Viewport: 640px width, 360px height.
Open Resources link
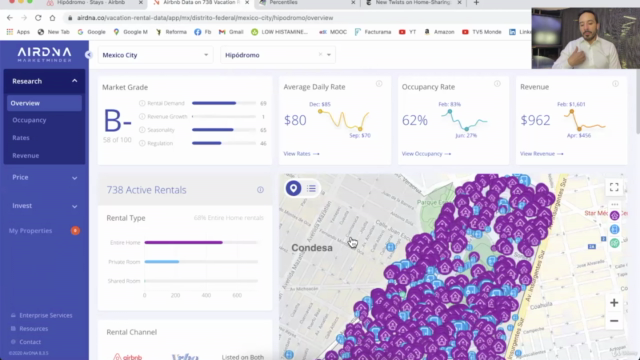tap(33, 329)
